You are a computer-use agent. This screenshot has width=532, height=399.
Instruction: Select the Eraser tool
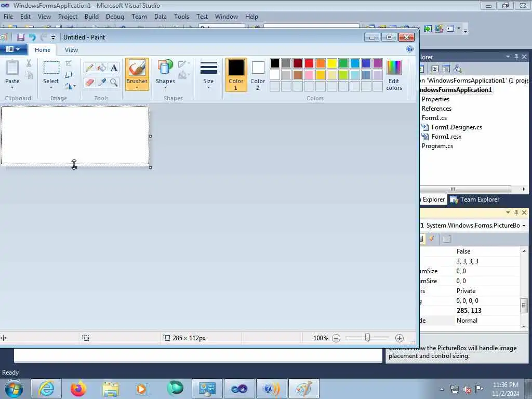[x=89, y=82]
